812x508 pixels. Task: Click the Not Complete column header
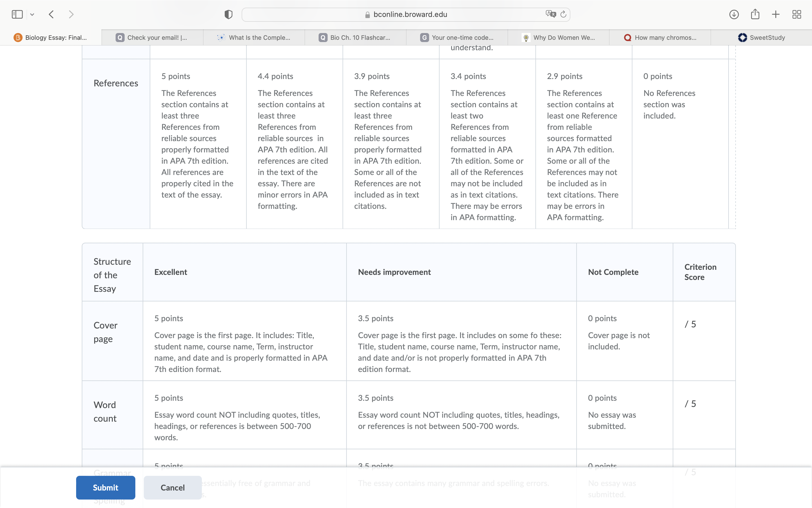613,272
